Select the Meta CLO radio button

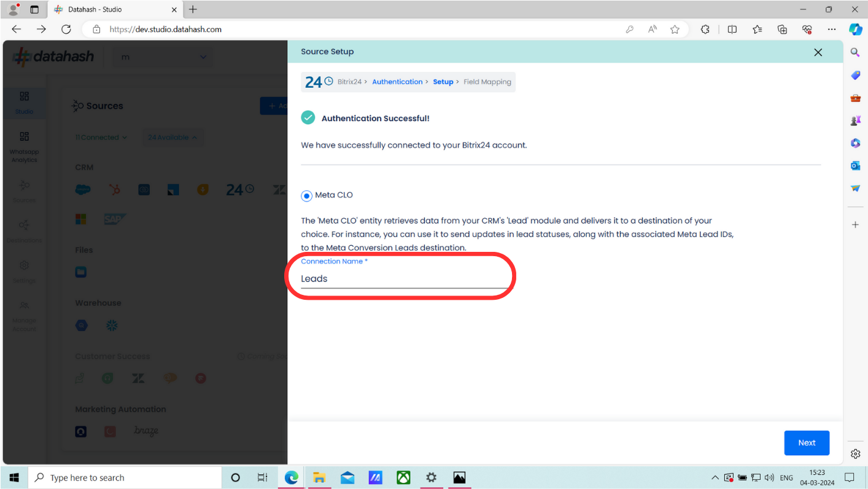[306, 195]
